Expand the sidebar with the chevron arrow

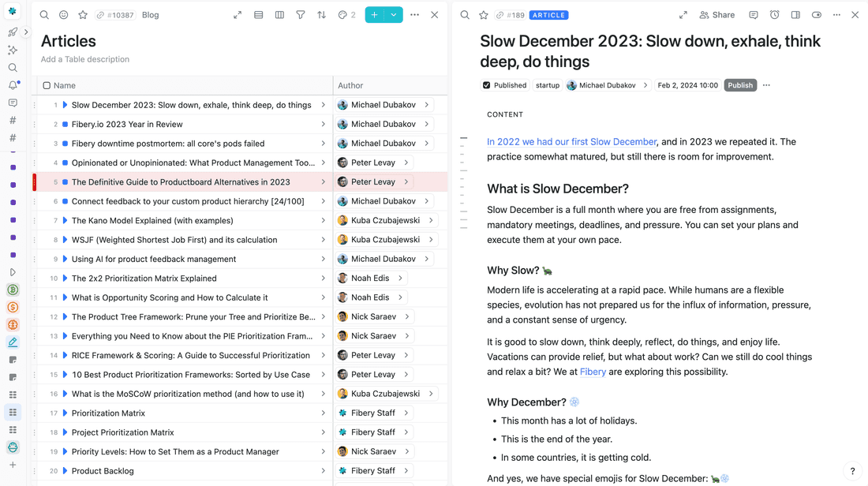tap(26, 32)
